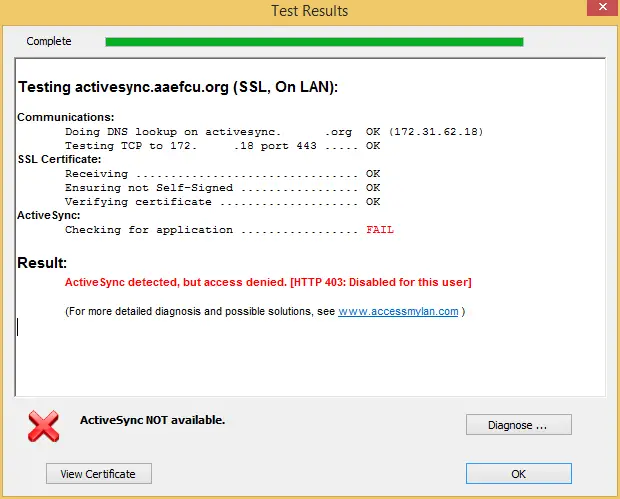Screen dimensions: 620x499
Task: Click the 'Test Results' title bar
Action: (310, 11)
